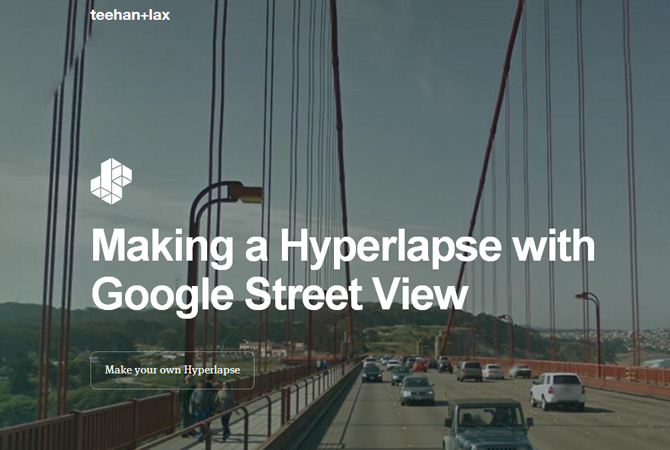Click the teehan+lax logo link
Viewport: 670px width, 450px height.
130,15
